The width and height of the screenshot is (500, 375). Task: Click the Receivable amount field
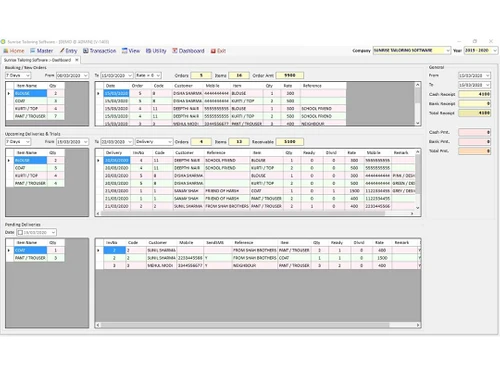pos(290,142)
